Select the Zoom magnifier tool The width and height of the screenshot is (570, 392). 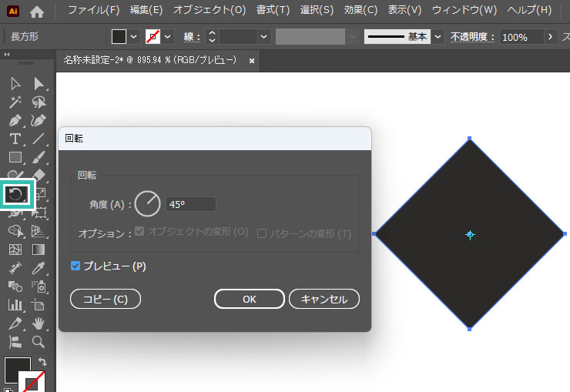[x=39, y=342]
